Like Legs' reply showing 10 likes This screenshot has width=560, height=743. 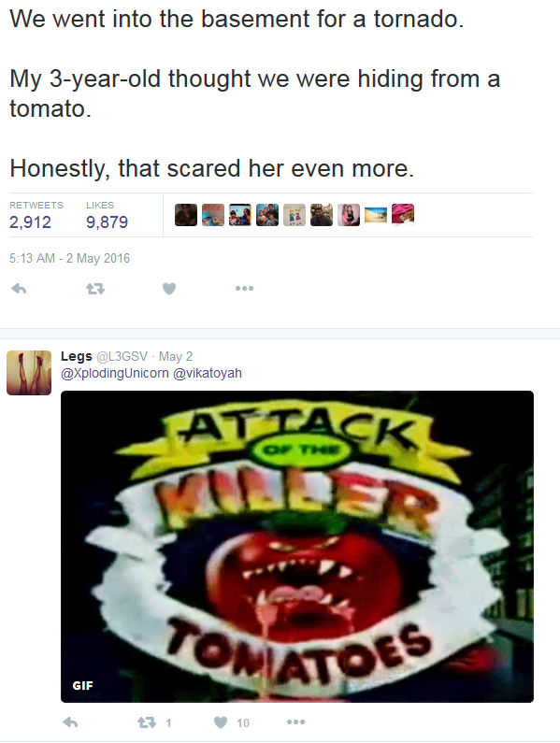point(231,722)
